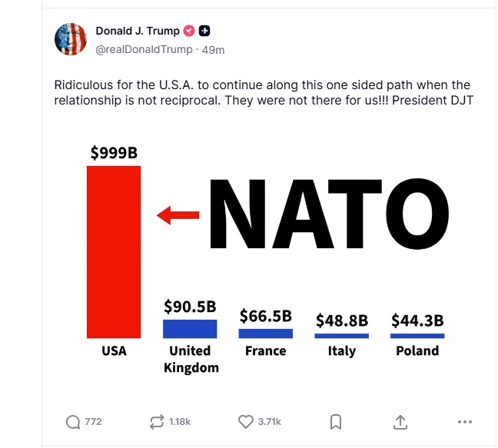Image resolution: width=498 pixels, height=448 pixels.
Task: Click the 3.71k likes count
Action: click(269, 422)
